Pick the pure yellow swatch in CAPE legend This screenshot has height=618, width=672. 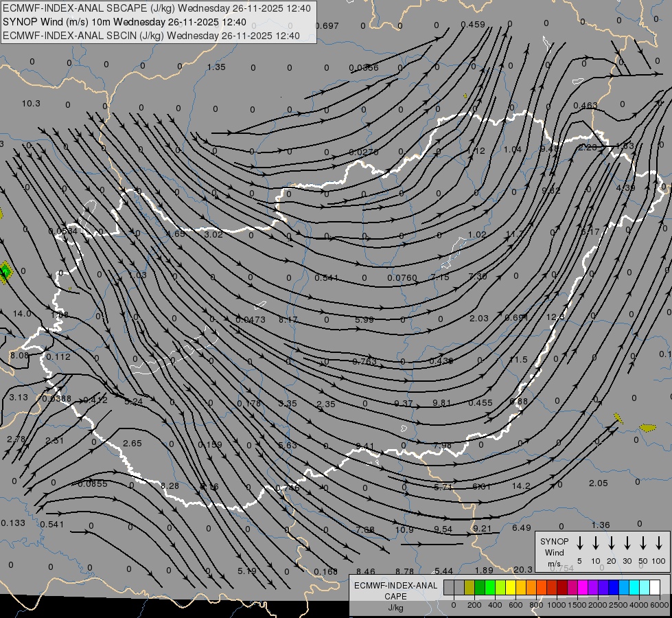511,588
